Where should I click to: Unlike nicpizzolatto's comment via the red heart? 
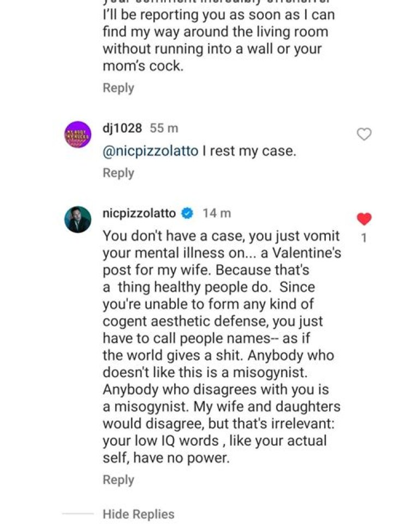364,219
